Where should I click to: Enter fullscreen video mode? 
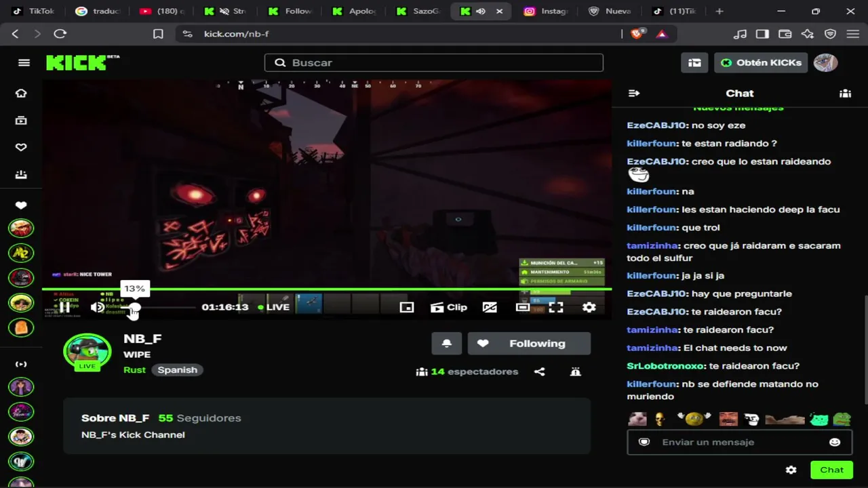(x=556, y=307)
